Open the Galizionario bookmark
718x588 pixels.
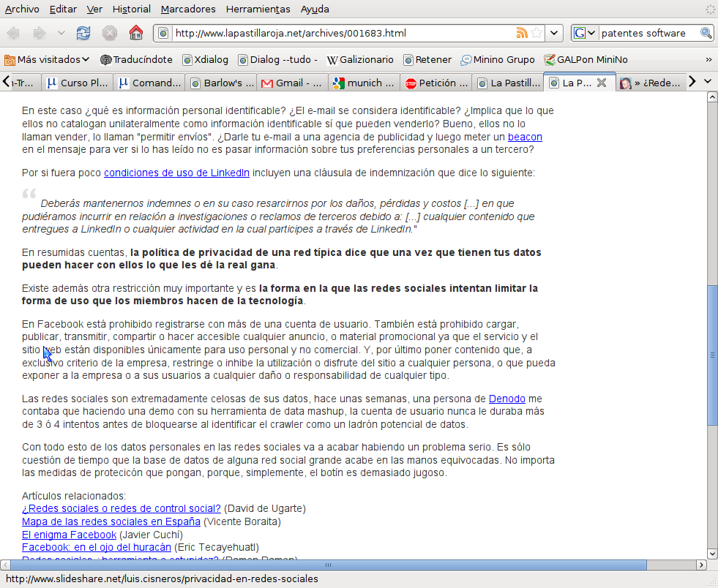point(360,59)
